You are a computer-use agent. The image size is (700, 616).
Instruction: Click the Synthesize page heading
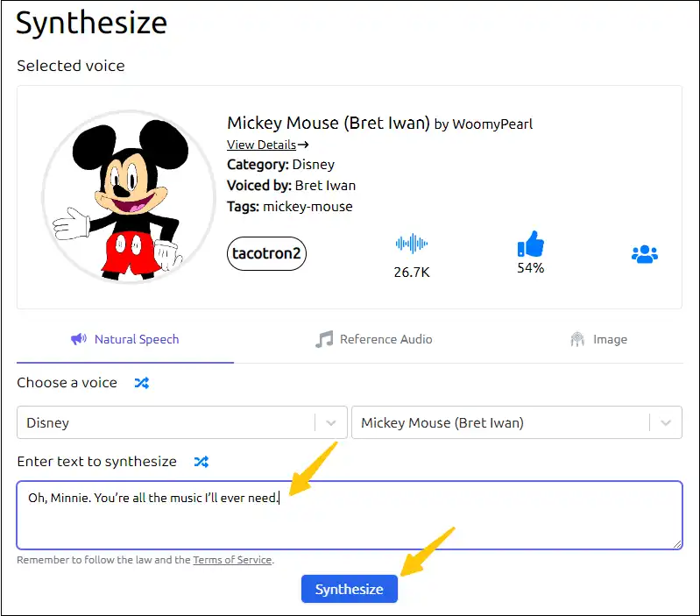(x=91, y=23)
